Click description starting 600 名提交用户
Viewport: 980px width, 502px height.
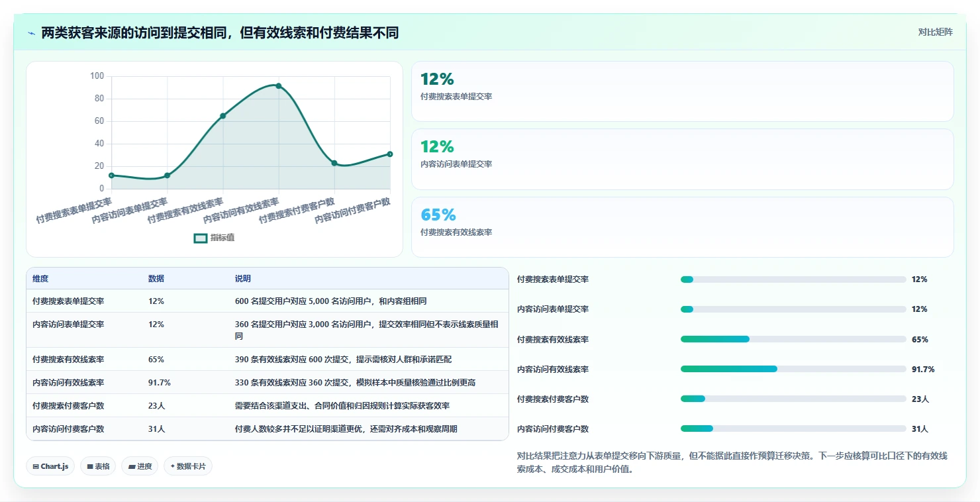point(331,301)
